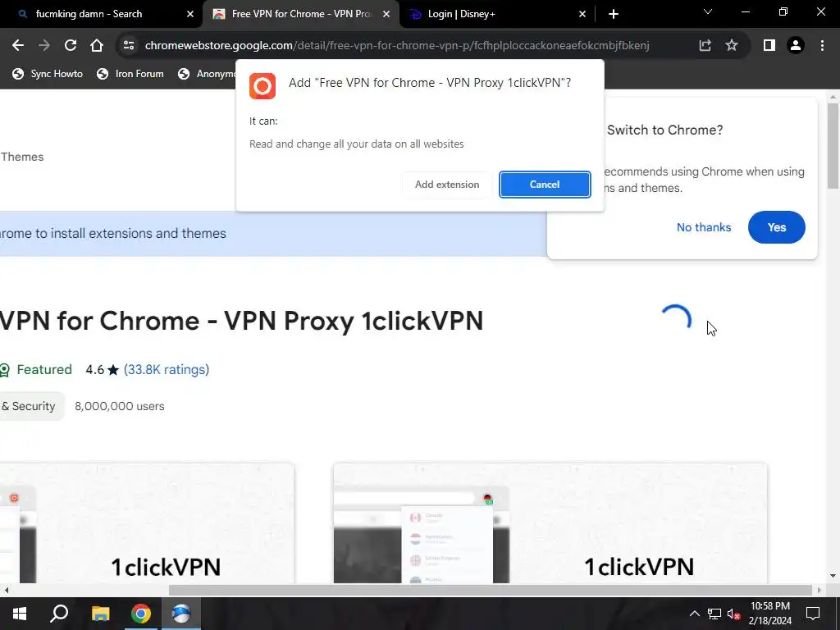Screen dimensions: 840x630
Task: Reload the current page
Action: click(71, 46)
